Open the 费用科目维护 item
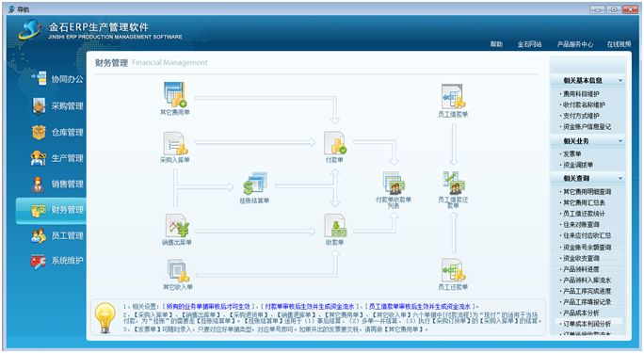 point(581,93)
